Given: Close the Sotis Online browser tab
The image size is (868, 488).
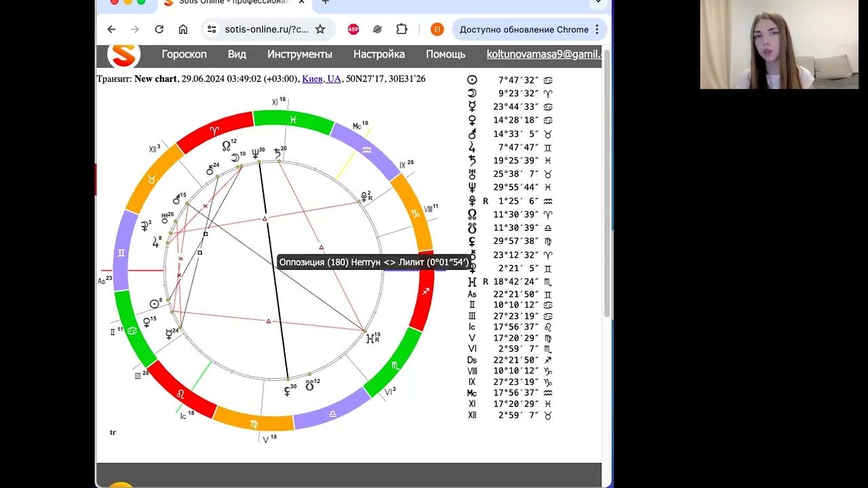Looking at the screenshot, I should [302, 3].
